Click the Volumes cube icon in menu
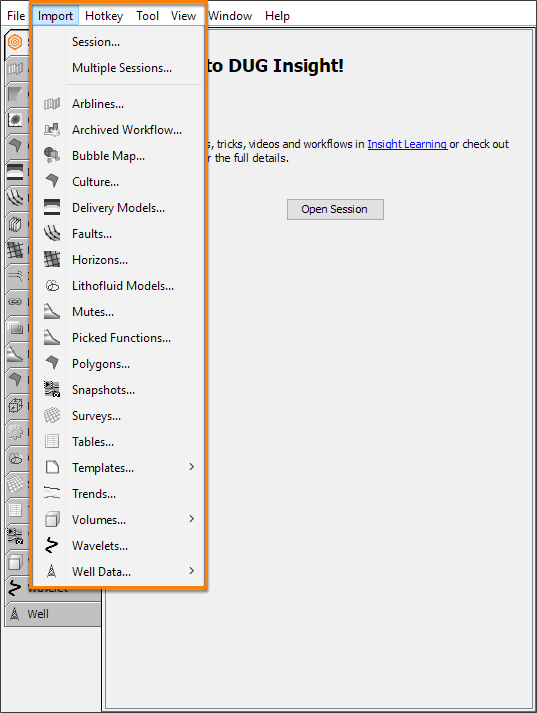The width and height of the screenshot is (537, 713). click(52, 519)
